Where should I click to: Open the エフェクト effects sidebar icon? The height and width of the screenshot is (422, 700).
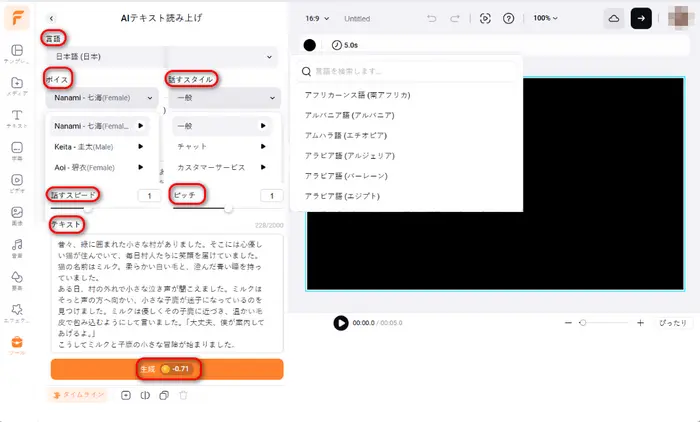click(x=17, y=313)
